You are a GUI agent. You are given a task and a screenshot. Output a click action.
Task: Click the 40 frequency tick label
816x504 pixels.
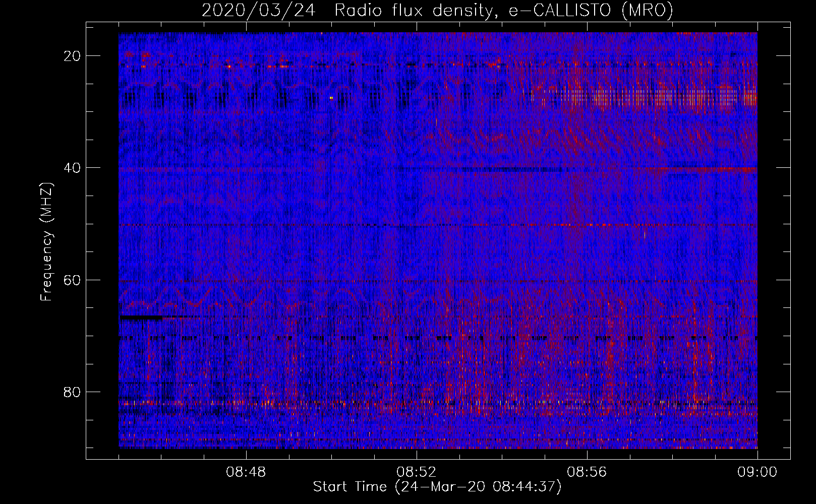[x=73, y=168]
